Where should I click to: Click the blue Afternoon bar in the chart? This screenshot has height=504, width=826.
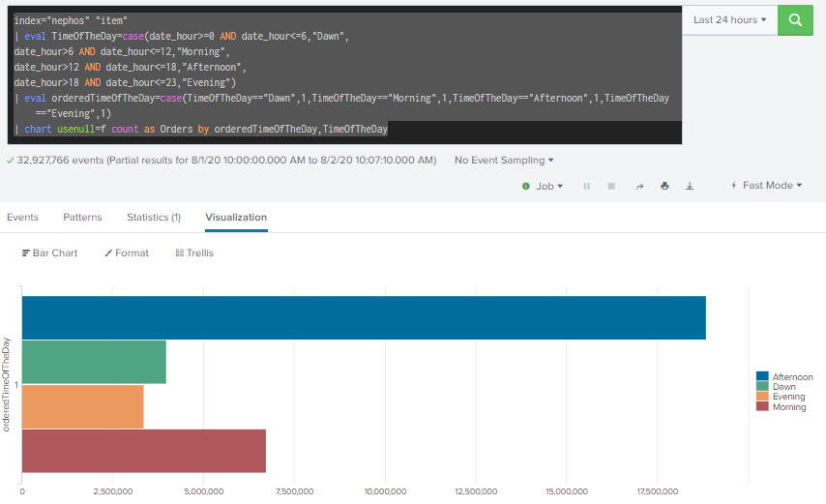(363, 318)
